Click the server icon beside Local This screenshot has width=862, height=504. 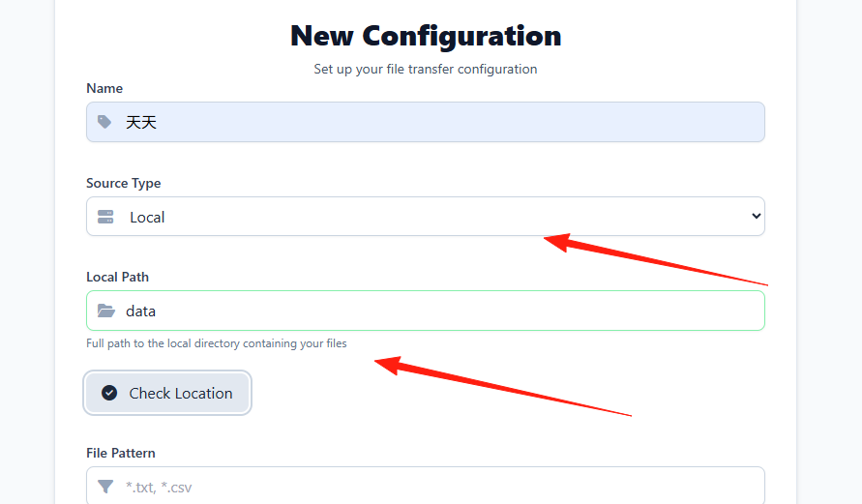click(105, 217)
